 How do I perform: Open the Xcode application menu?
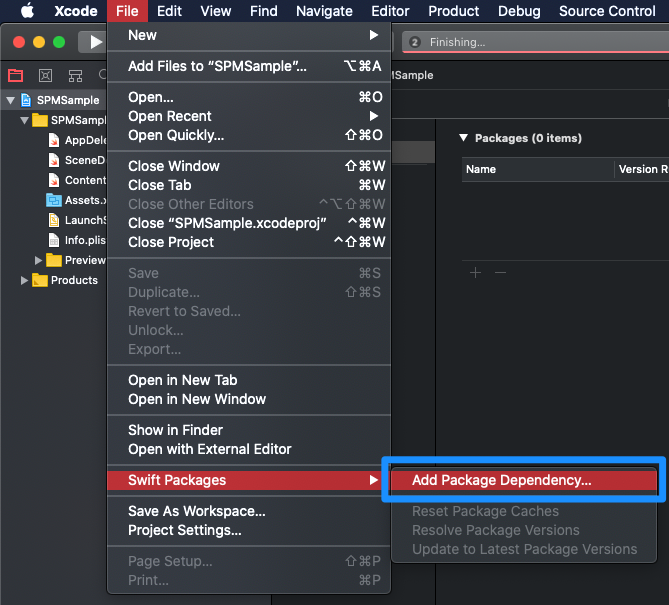[x=76, y=11]
